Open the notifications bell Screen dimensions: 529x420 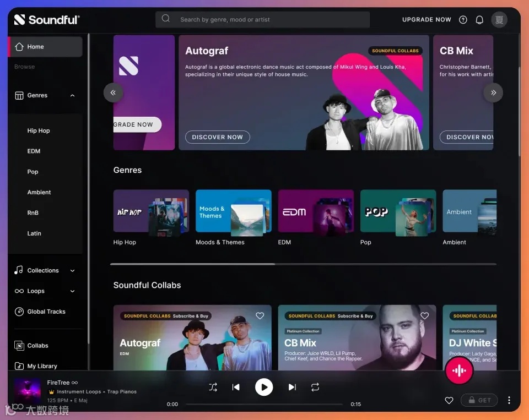click(x=479, y=20)
